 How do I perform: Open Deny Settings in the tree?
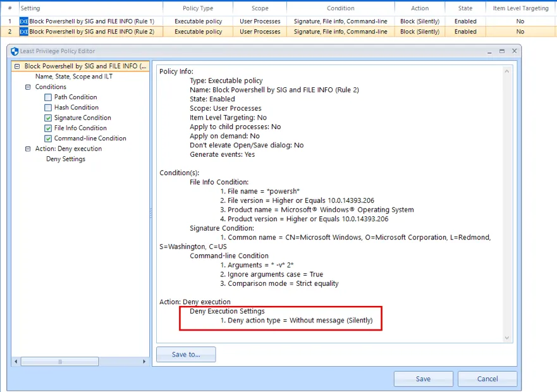(x=65, y=159)
